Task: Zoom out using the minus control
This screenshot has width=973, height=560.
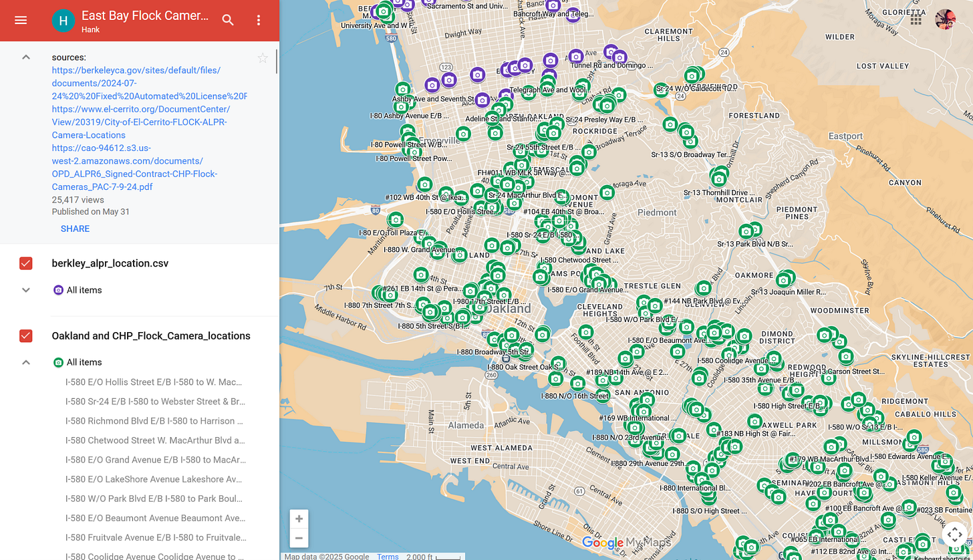Action: 299,537
